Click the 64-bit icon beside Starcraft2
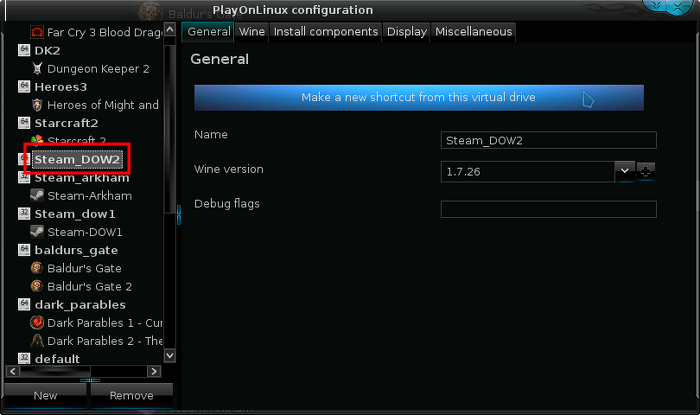700x415 pixels. (x=24, y=122)
